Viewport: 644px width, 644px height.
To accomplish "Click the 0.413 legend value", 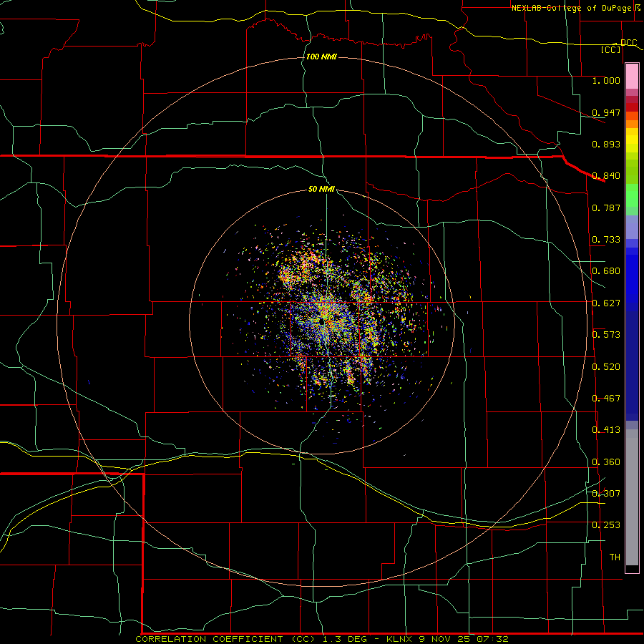I will (x=606, y=430).
